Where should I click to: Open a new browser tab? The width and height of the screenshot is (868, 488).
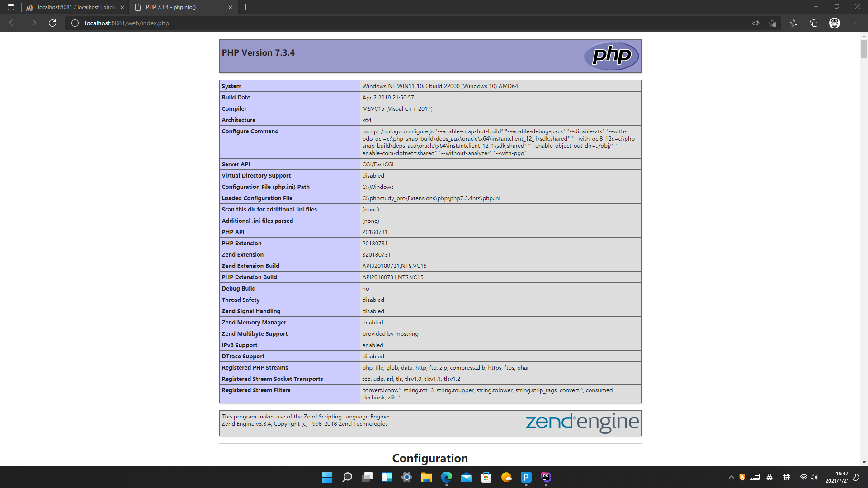coord(245,7)
